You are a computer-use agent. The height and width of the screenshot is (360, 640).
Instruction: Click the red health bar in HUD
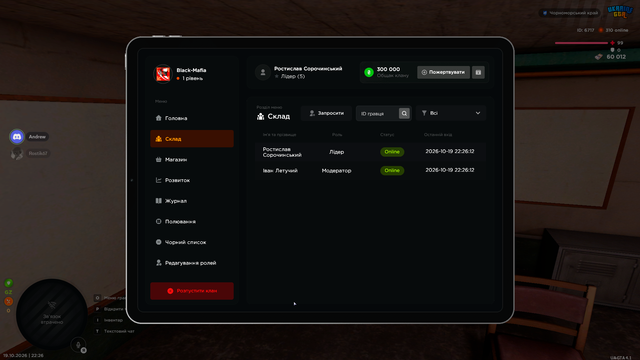581,42
